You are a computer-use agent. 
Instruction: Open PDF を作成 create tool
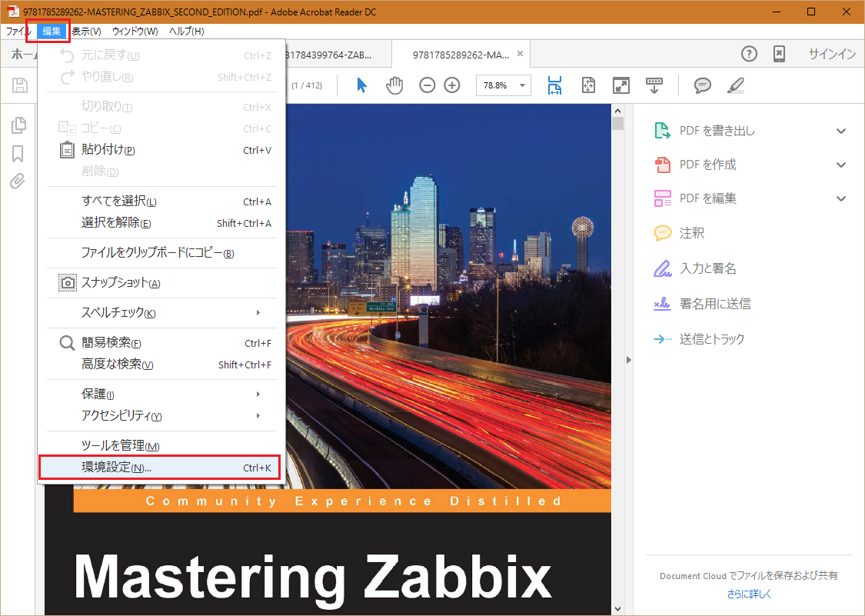click(x=708, y=165)
